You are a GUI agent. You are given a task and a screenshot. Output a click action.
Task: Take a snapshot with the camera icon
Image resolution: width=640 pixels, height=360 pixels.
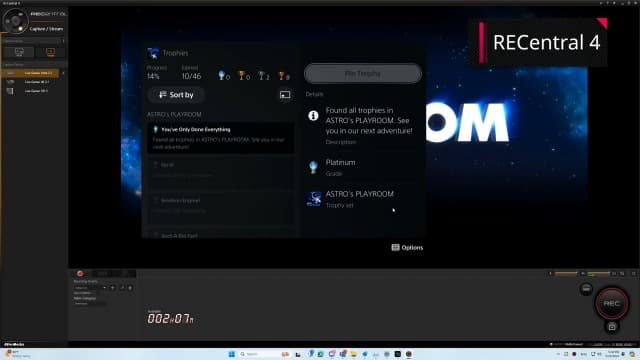[x=611, y=327]
